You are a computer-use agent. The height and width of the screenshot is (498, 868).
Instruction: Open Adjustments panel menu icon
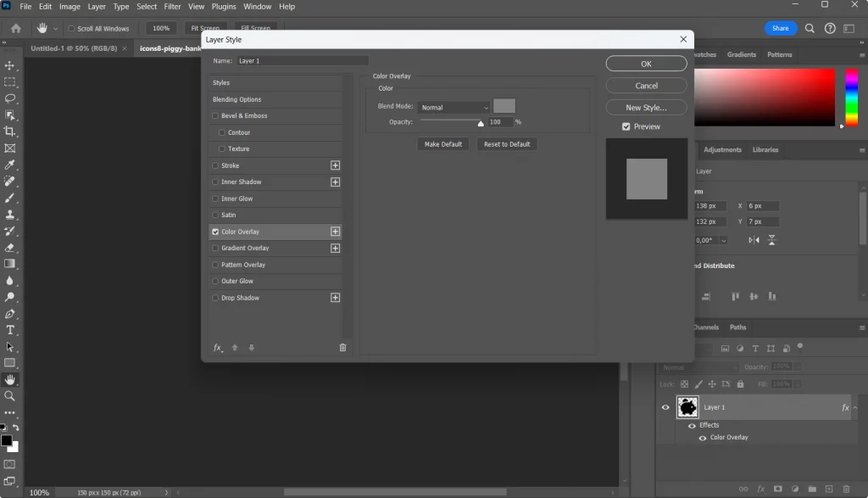[x=862, y=150]
